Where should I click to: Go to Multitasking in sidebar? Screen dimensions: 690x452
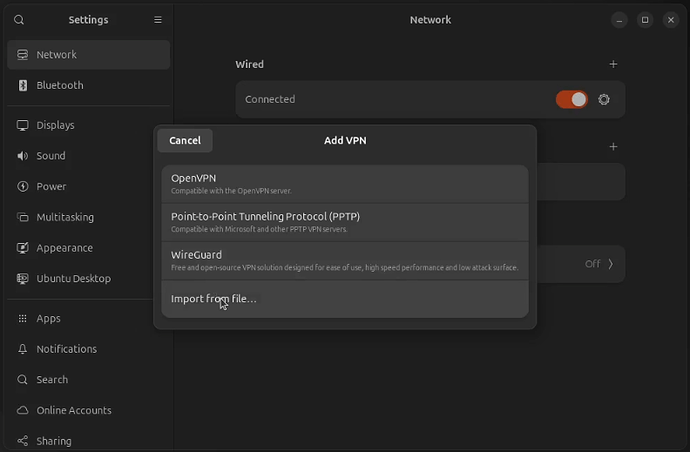65,217
